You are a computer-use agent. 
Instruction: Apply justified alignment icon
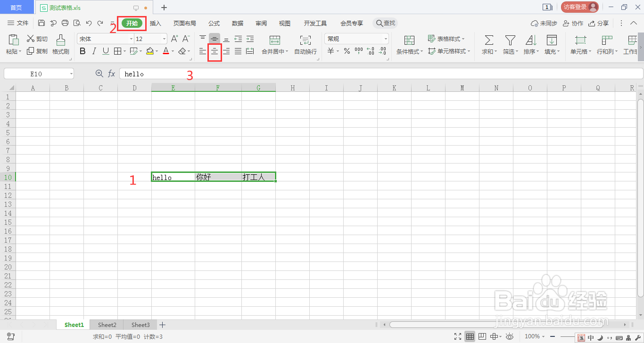pyautogui.click(x=238, y=51)
